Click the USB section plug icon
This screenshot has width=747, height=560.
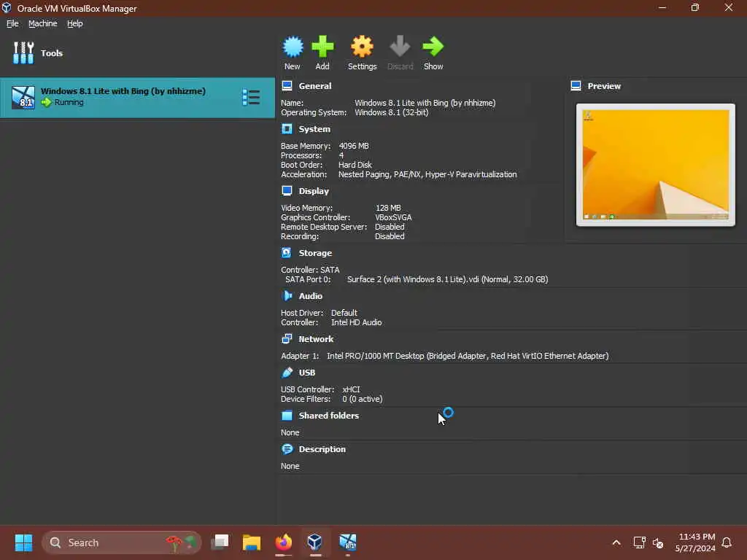[287, 373]
